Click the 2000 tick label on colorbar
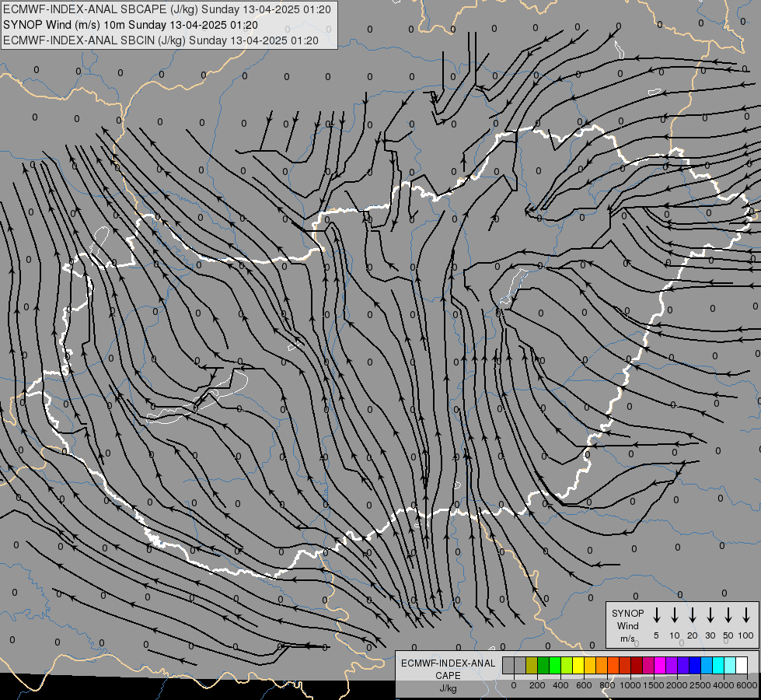This screenshot has width=761, height=700. point(677,685)
